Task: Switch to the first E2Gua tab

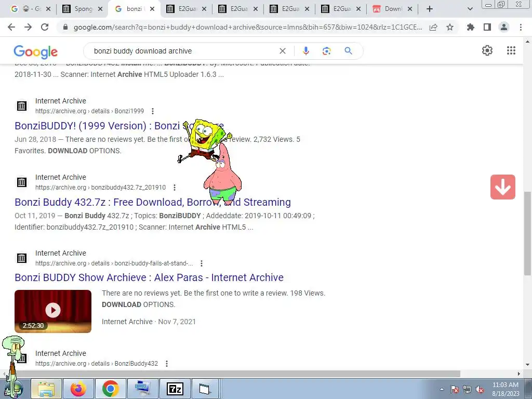Action: click(187, 9)
